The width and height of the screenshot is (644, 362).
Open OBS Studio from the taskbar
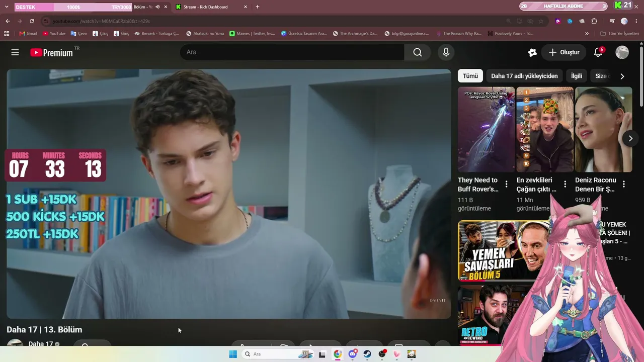click(x=382, y=354)
